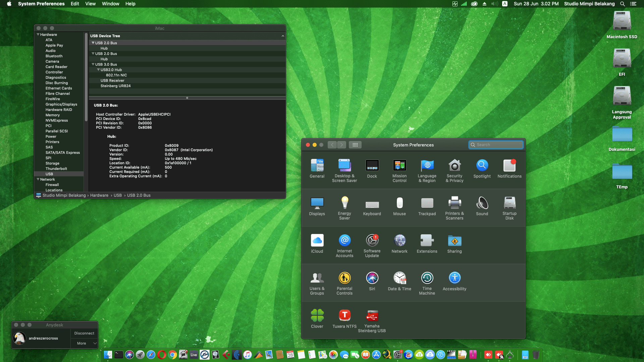The image size is (644, 362).
Task: Open the Help menu
Action: (130, 4)
